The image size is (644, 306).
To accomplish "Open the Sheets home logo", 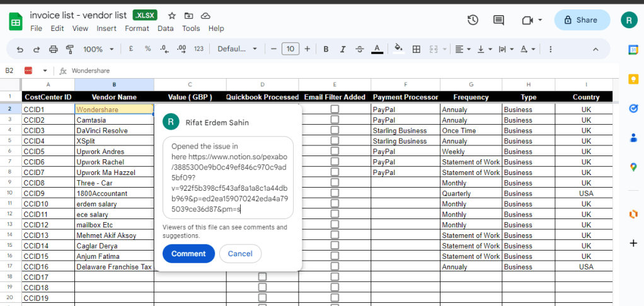I will (16, 21).
